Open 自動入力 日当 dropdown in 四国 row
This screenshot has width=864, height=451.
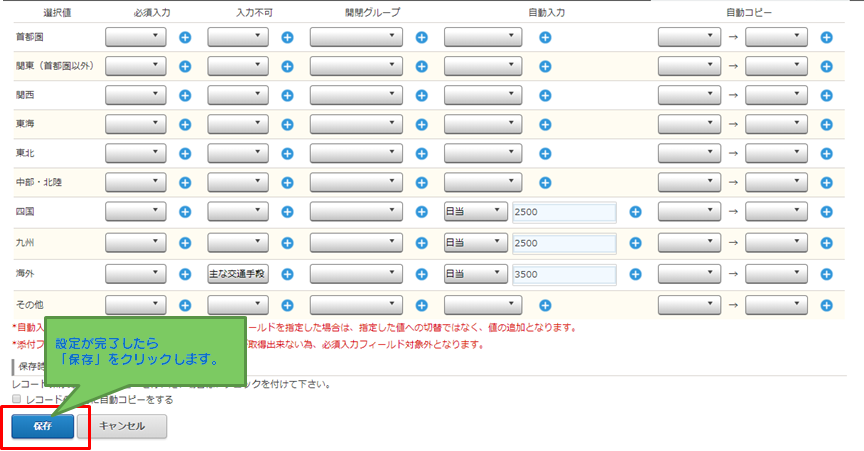(476, 212)
